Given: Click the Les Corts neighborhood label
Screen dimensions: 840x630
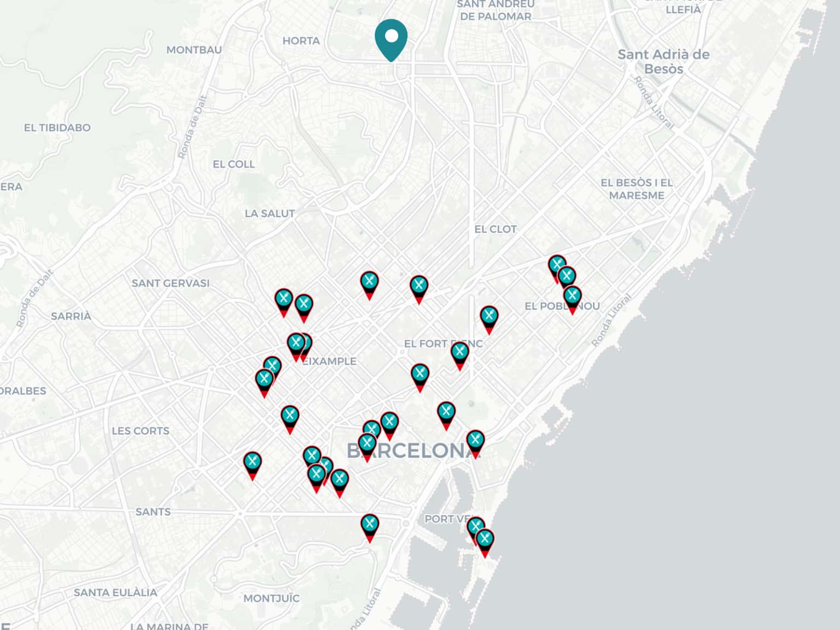Looking at the screenshot, I should [x=141, y=431].
